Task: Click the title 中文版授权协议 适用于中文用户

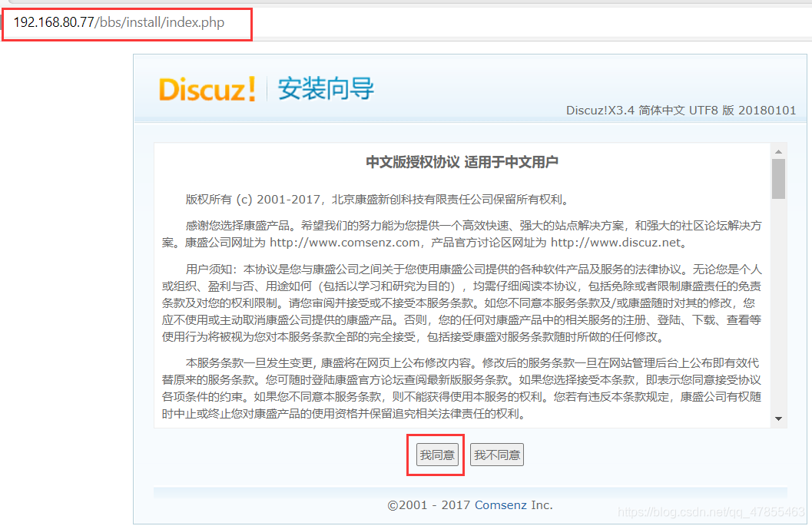Action: 462,162
